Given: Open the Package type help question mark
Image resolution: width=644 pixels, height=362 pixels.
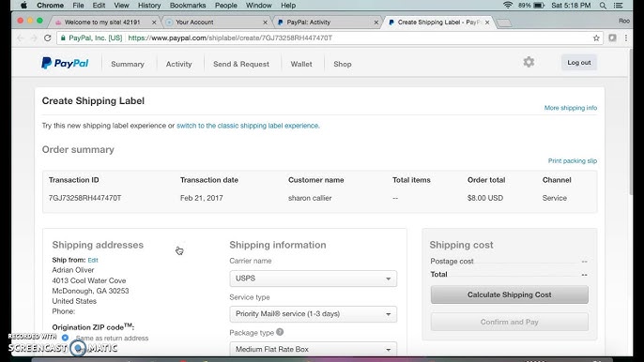Looking at the screenshot, I should tap(280, 332).
